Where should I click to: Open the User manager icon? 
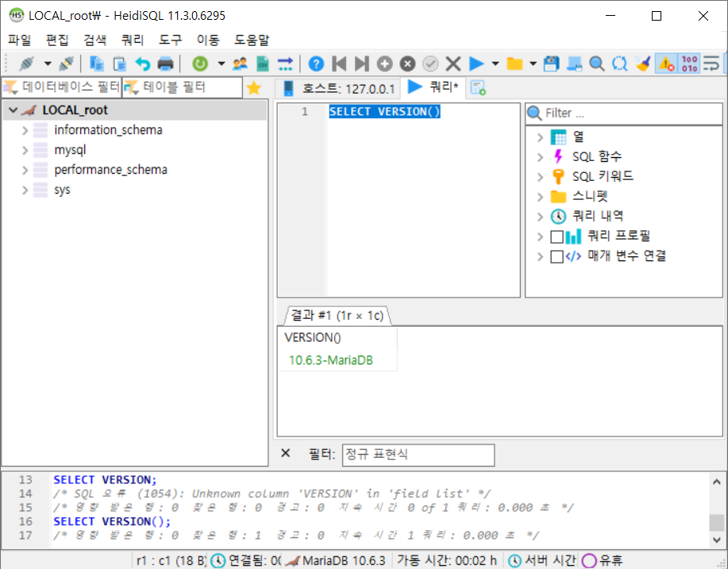point(240,63)
